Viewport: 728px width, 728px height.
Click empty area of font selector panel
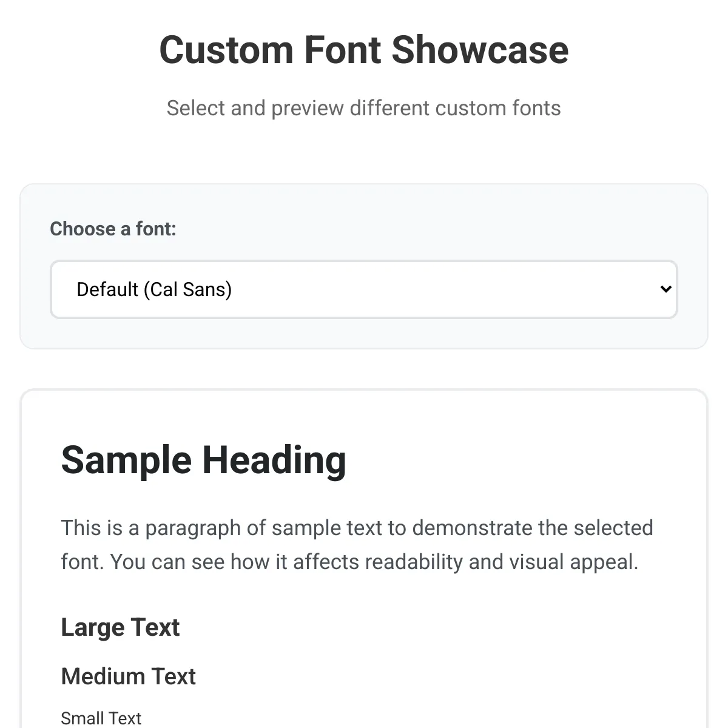coord(425,224)
